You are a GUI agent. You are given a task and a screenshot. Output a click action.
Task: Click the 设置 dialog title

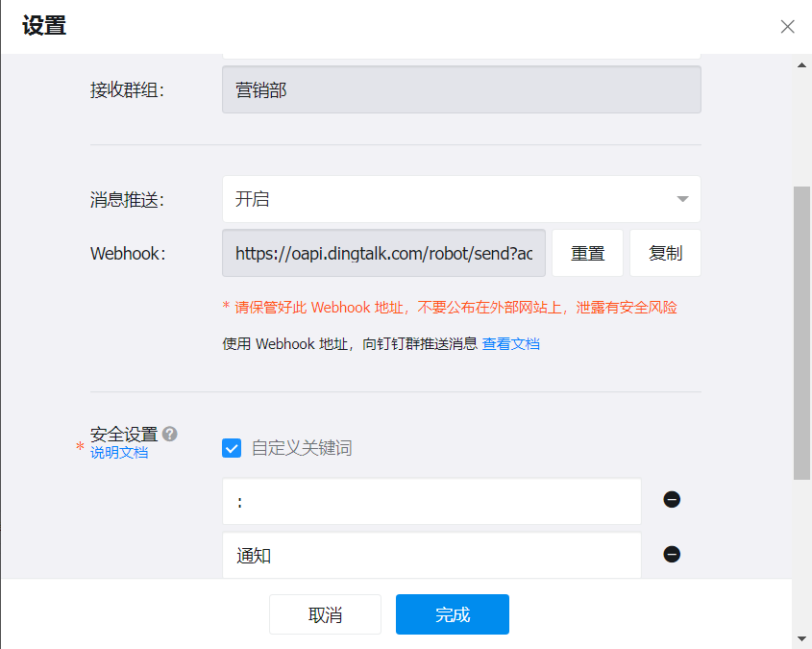pos(44,26)
